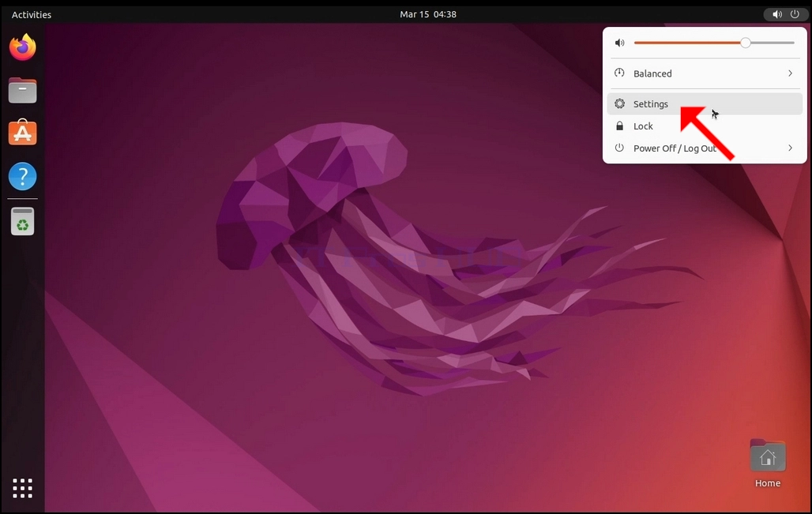Click the speaker icon in top bar
This screenshot has width=812, height=514.
[776, 14]
